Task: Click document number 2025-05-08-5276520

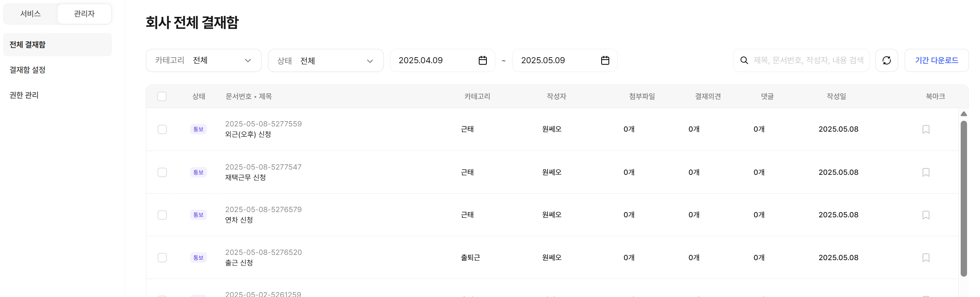Action: (x=263, y=252)
